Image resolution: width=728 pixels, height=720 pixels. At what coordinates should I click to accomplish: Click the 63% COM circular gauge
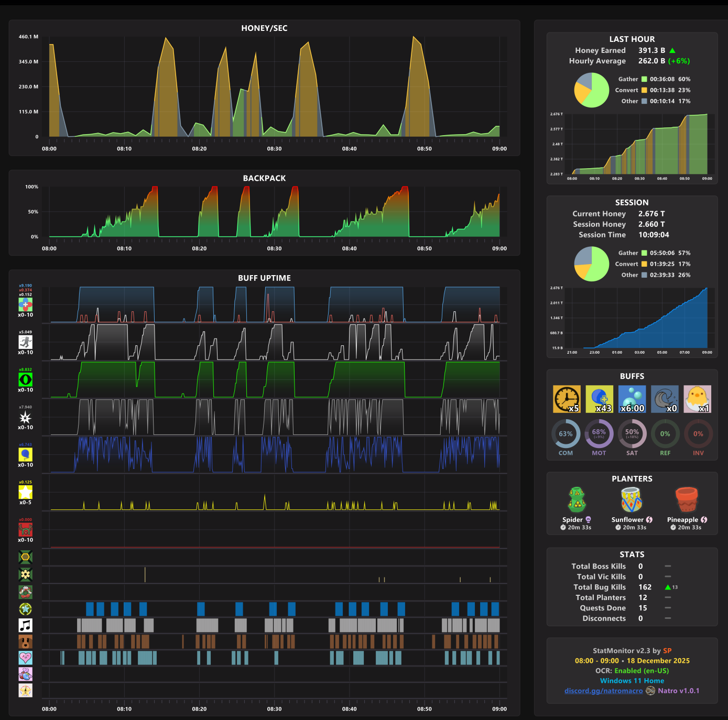coord(566,434)
